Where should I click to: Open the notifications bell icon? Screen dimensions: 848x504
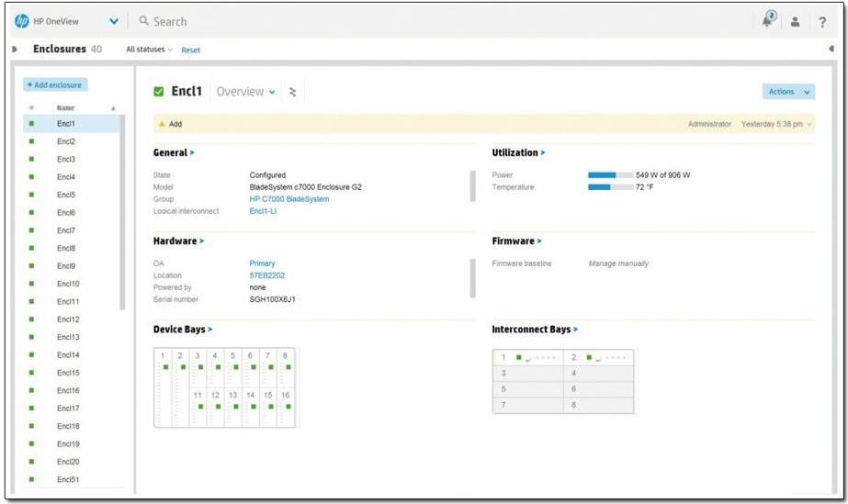pos(769,20)
